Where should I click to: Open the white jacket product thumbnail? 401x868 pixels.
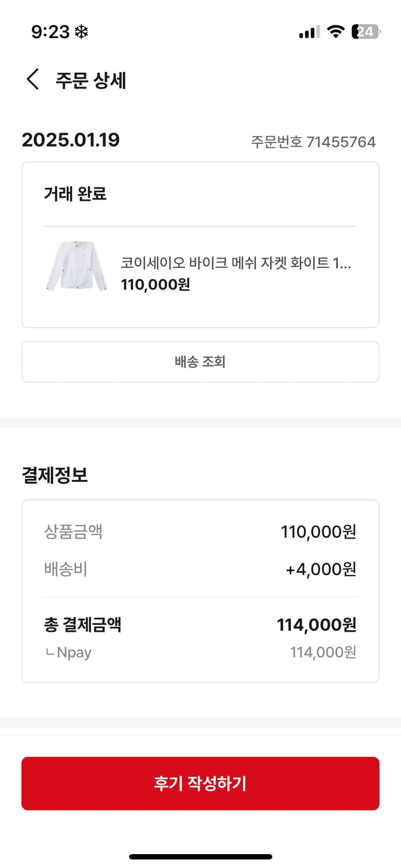coord(75,268)
